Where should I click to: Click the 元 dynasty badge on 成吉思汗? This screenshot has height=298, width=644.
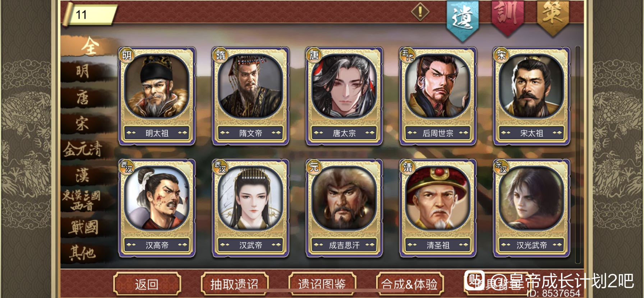pos(314,167)
